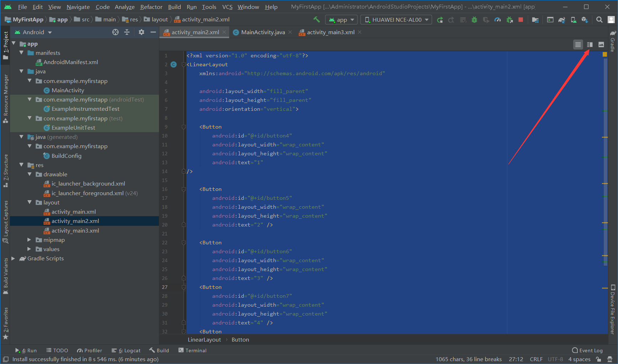This screenshot has height=364, width=618.
Task: Select ic_launcher_background.xml in project tree
Action: (x=88, y=183)
